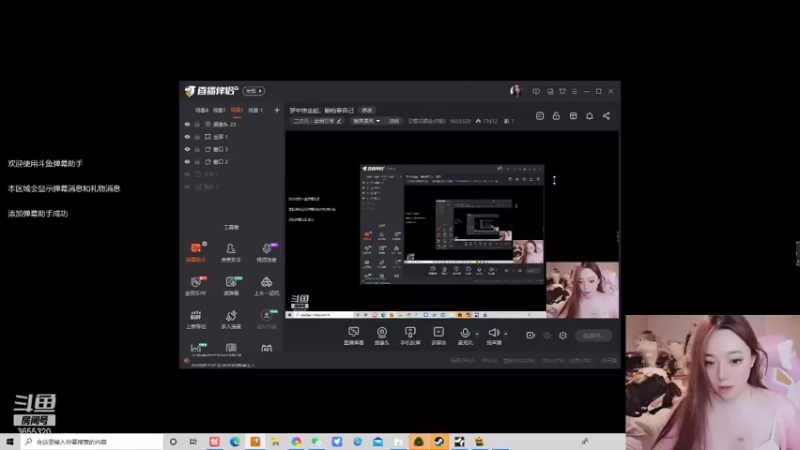This screenshot has height=450, width=800.
Task: Open the message panel icon beside the padlock
Action: pyautogui.click(x=540, y=116)
